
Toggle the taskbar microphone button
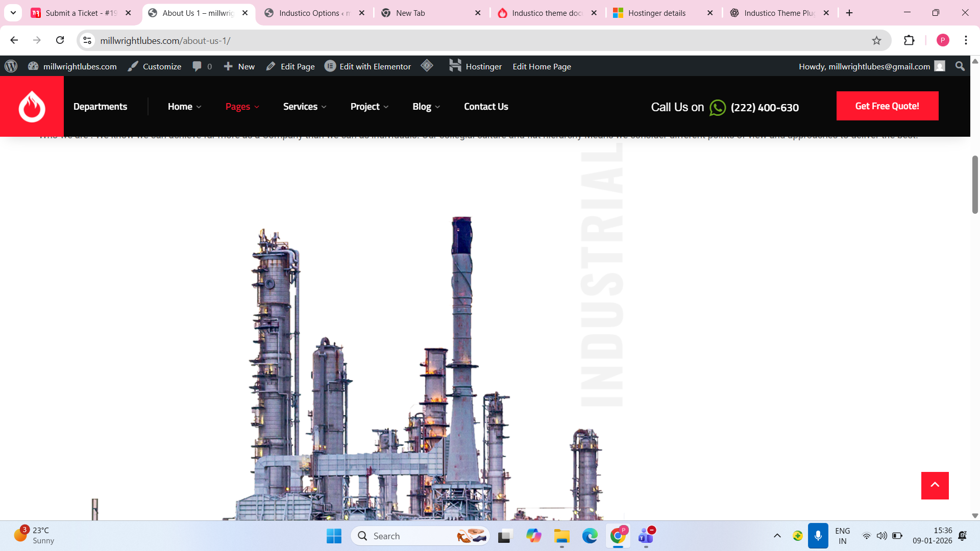pos(818,536)
